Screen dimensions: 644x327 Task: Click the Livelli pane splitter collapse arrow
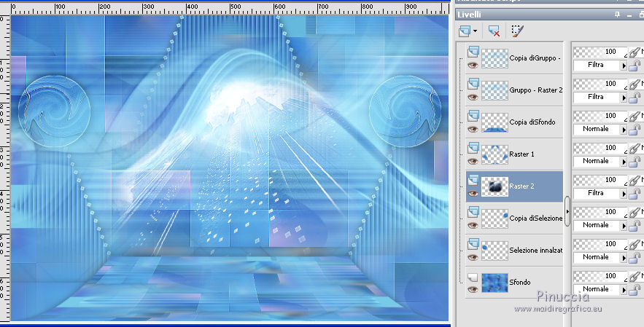point(567,211)
